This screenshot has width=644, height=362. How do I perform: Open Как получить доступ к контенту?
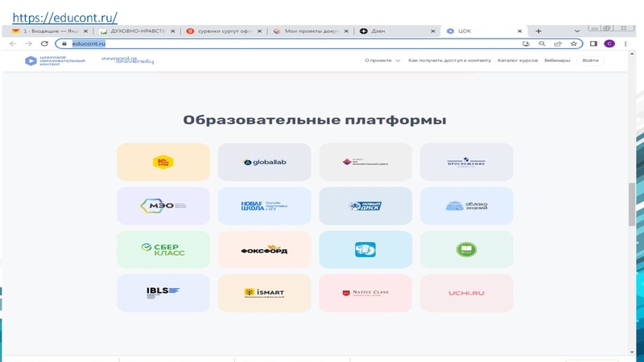(x=449, y=60)
